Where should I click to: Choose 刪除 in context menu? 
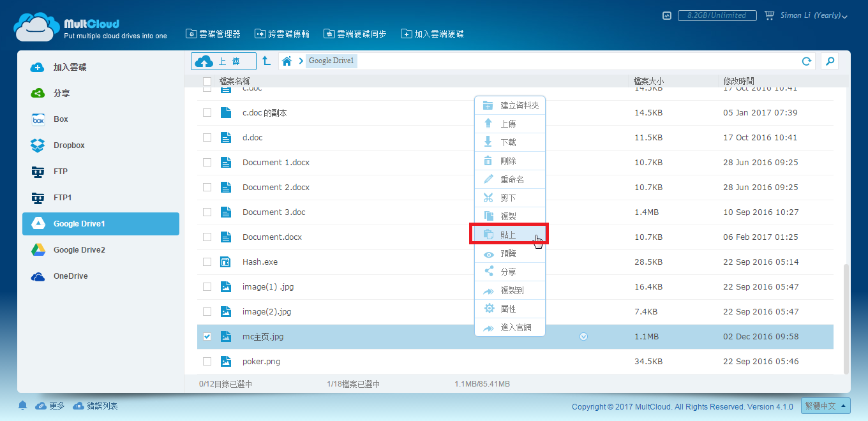coord(510,161)
